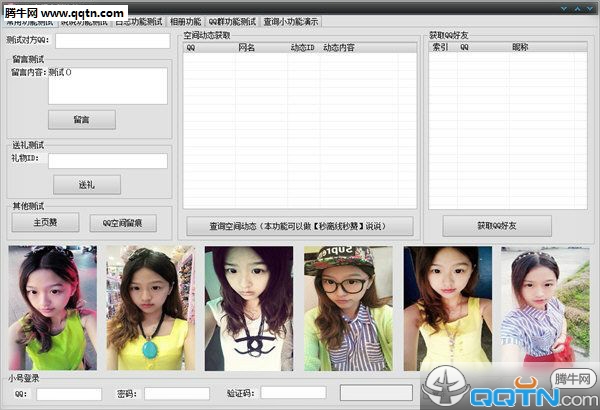Screen dimensions: 600x410
Task: Click the 验证码 input field
Action: coord(293,393)
